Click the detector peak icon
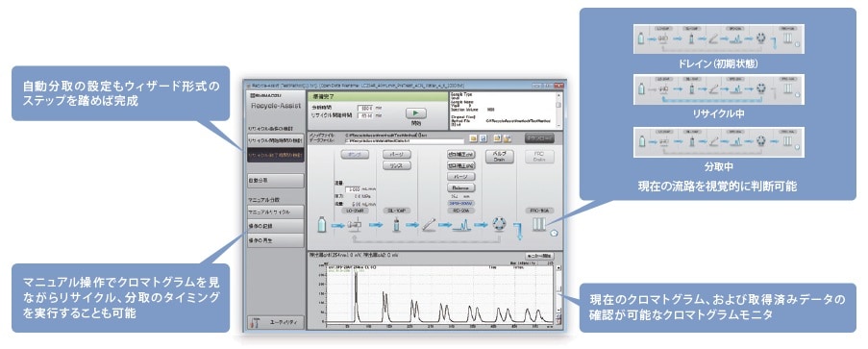This screenshot has width=868, height=349. 461,225
